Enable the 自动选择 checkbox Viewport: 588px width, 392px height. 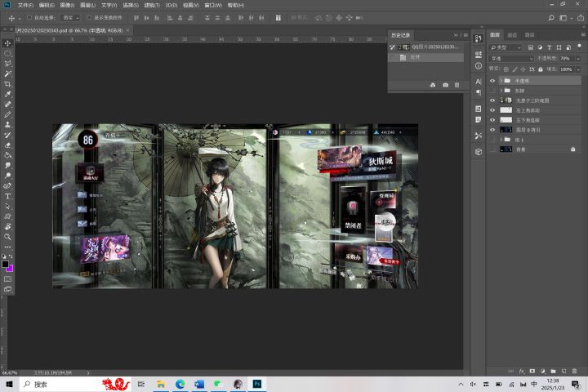coord(29,18)
